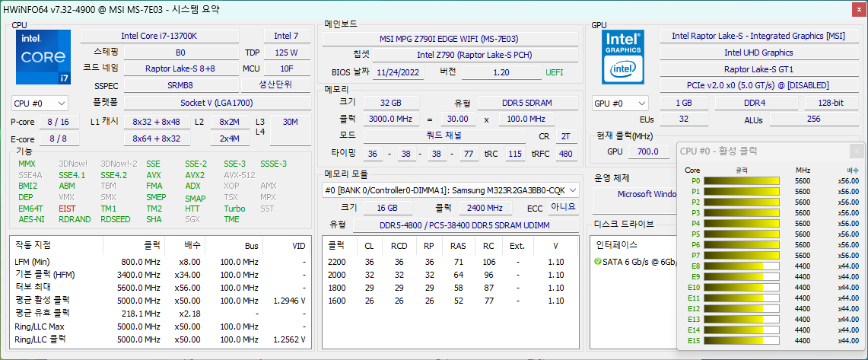Click the Raptor Lake-S 8+8 codename field

tap(180, 68)
